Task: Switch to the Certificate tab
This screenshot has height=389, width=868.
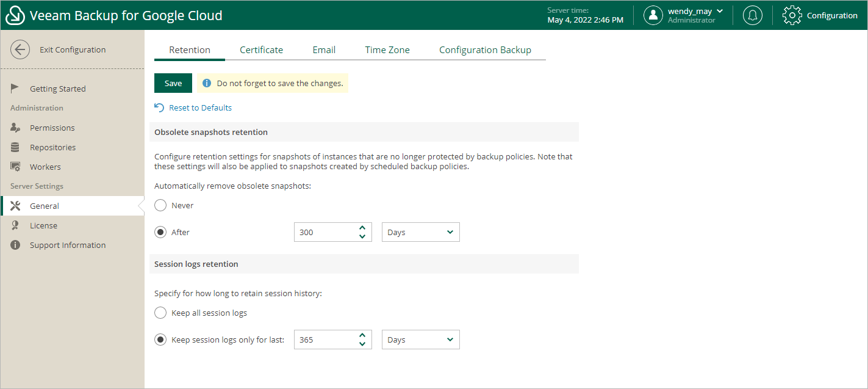Action: (261, 50)
